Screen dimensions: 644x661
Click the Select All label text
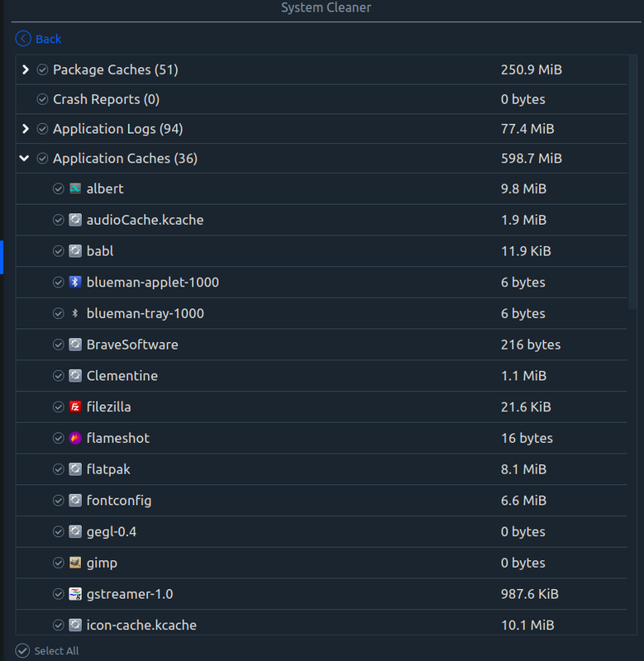click(56, 651)
